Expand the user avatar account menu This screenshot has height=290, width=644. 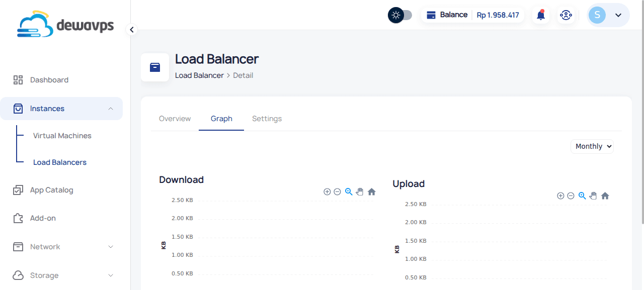tap(608, 15)
